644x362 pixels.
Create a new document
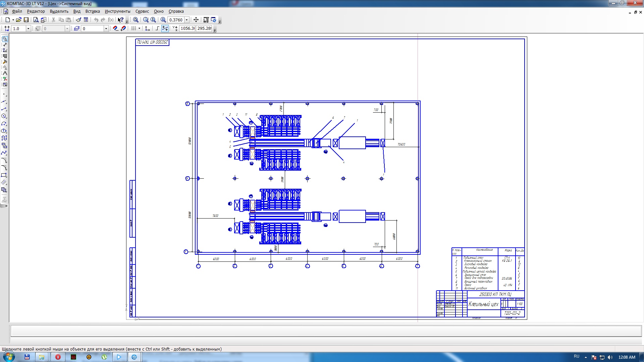(x=7, y=20)
